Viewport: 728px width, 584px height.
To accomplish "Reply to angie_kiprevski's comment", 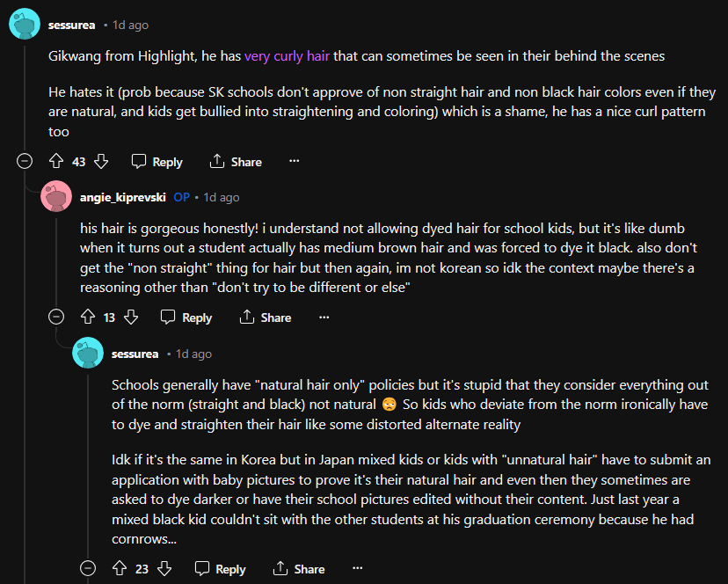I will [x=187, y=318].
